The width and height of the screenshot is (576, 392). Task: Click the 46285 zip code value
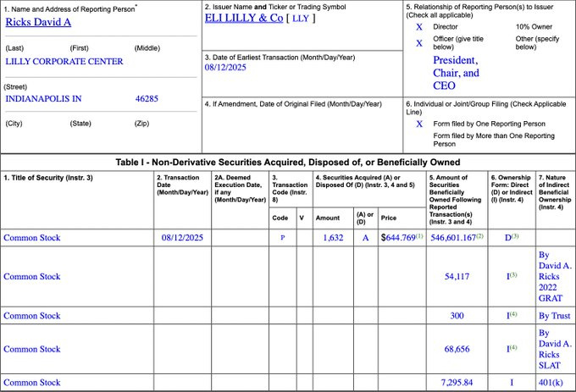147,99
